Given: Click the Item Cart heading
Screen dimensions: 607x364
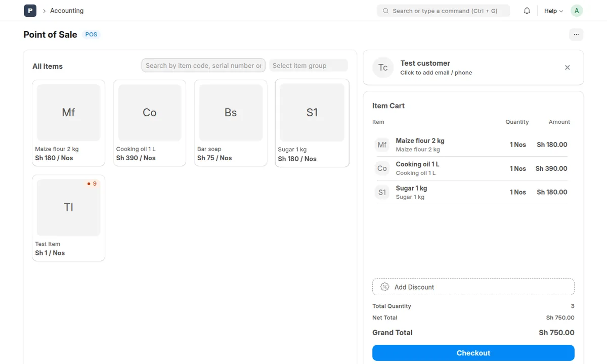Looking at the screenshot, I should click(388, 106).
